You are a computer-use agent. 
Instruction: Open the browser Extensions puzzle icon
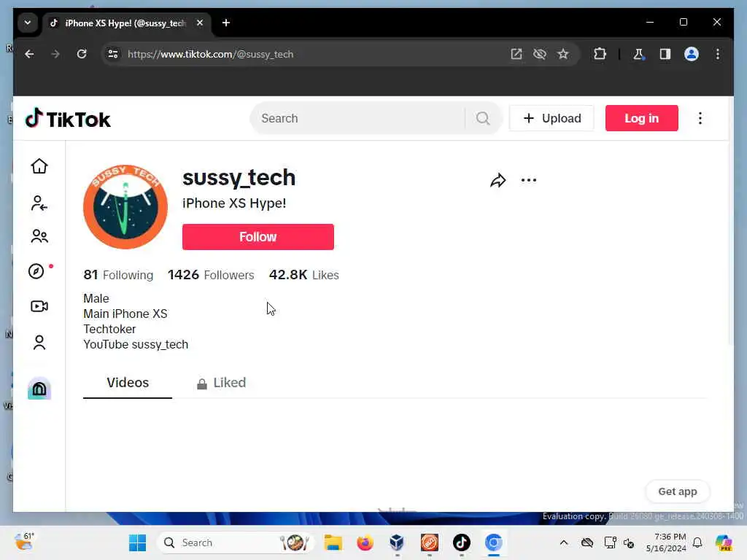click(x=600, y=54)
